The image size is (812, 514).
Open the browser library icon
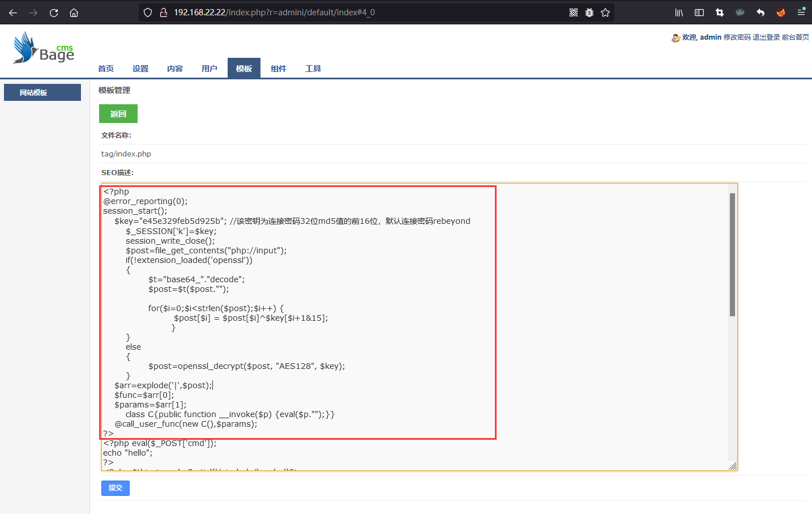[679, 12]
